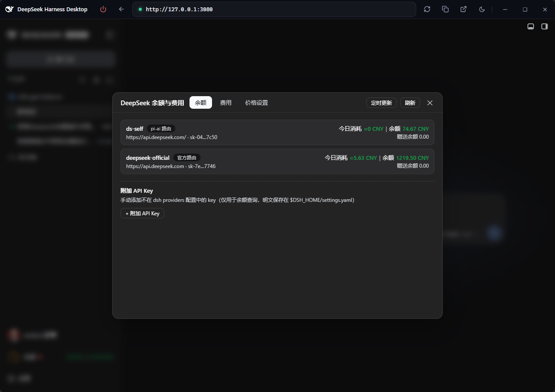Toggle the bottom panel layout icon
This screenshot has height=392, width=555.
tap(530, 26)
